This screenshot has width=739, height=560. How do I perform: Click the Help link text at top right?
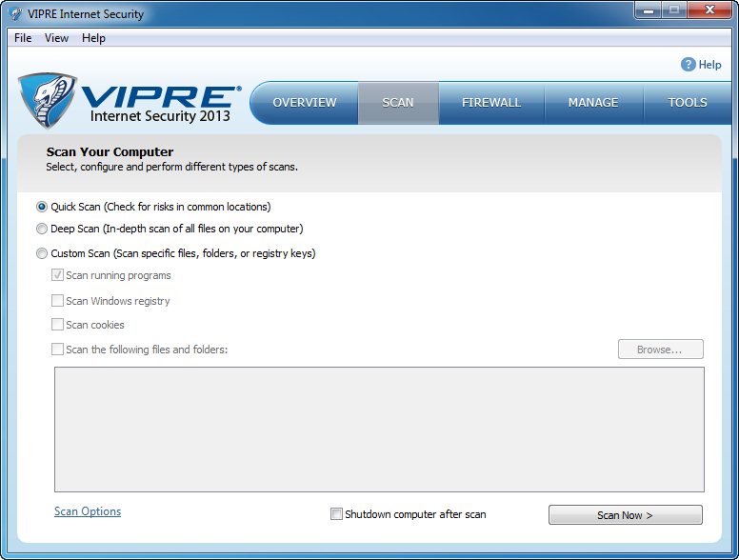coord(709,65)
